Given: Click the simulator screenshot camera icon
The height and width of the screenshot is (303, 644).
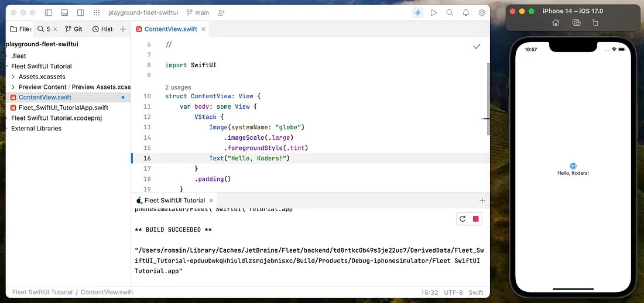Looking at the screenshot, I should pos(576,23).
